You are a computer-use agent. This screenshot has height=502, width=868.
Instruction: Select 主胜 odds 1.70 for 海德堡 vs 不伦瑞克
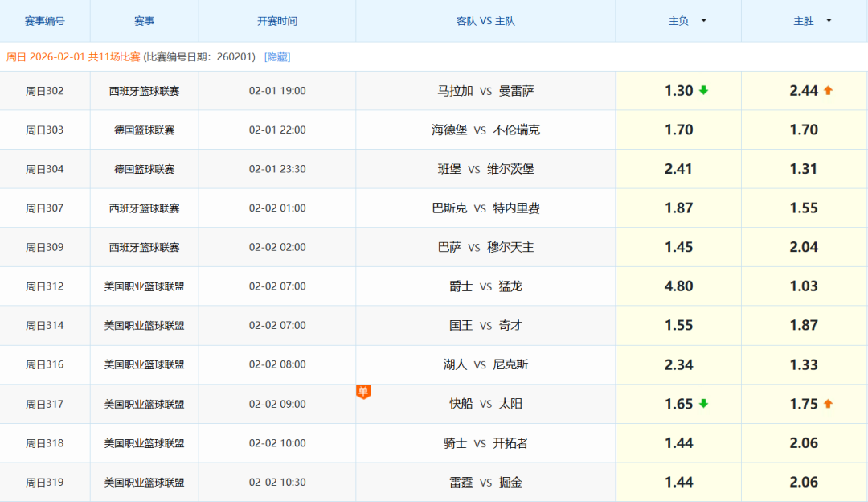804,130
